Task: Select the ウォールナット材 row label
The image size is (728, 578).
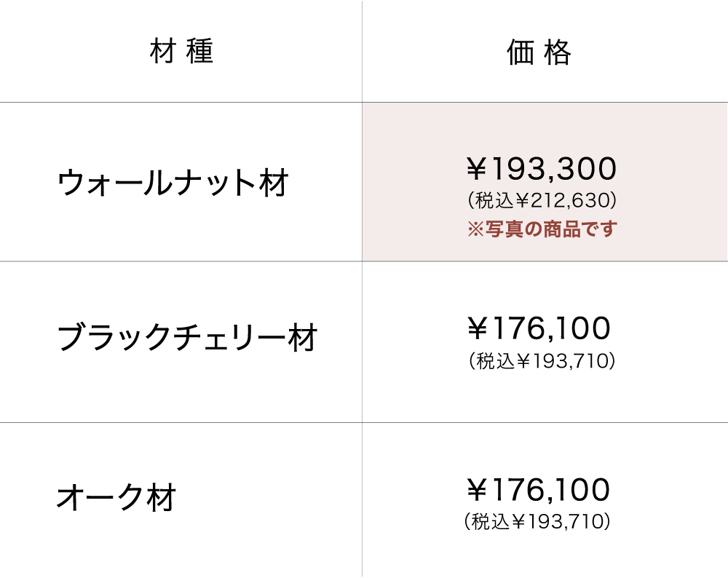Action: 173,183
